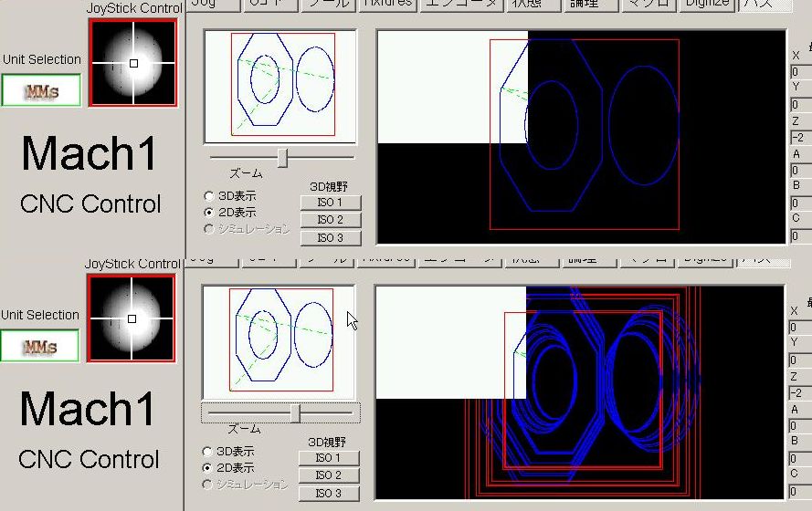Toggle the MMs unit button in the upper screen
812x511 pixels.
[41, 90]
